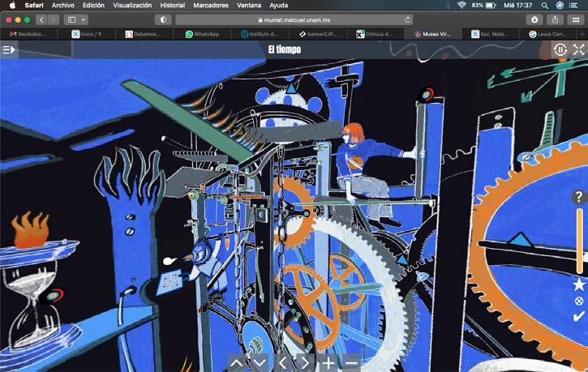Go forward in Safari history
Screen dimensions: 588x372
click(x=54, y=19)
